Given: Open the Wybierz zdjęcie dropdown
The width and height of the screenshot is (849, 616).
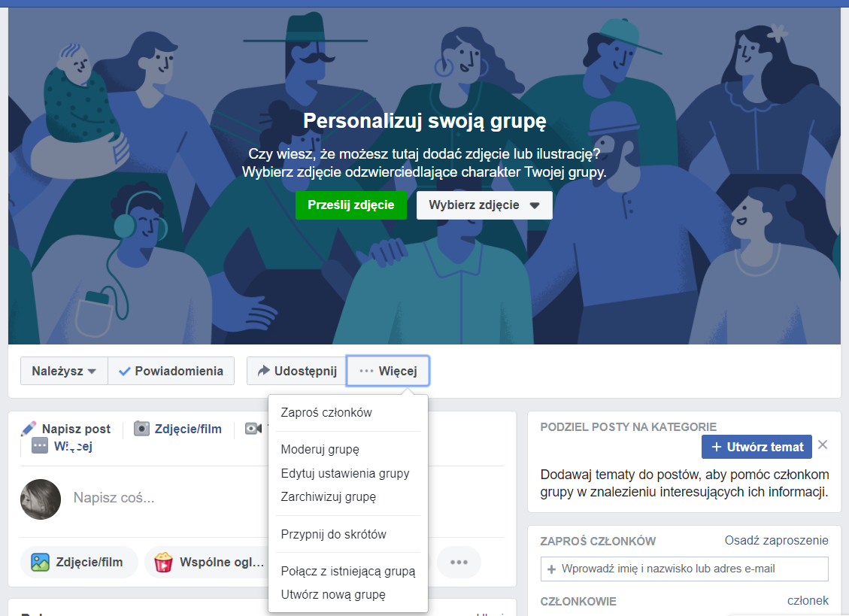Looking at the screenshot, I should (x=484, y=205).
